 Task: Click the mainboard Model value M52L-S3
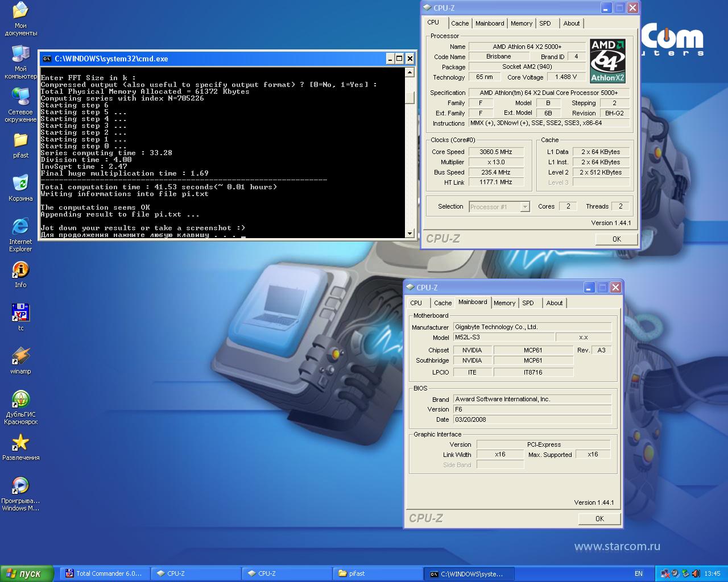tap(503, 338)
